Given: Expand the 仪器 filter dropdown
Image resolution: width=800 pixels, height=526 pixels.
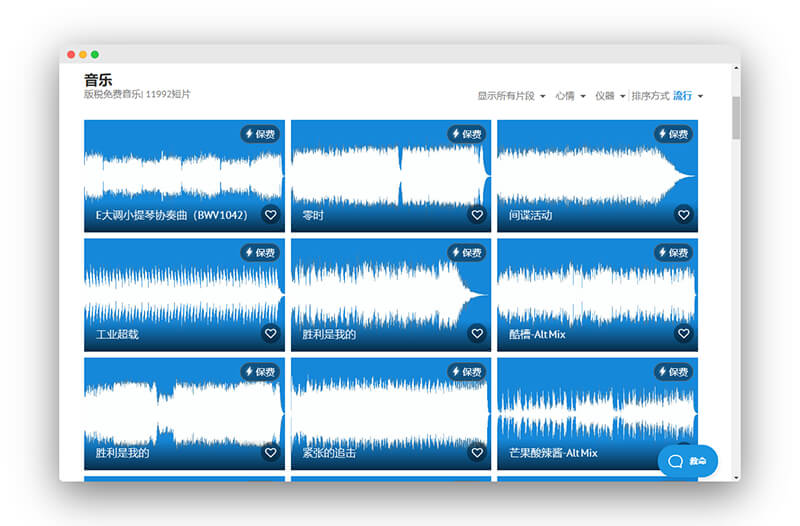Looking at the screenshot, I should 610,96.
